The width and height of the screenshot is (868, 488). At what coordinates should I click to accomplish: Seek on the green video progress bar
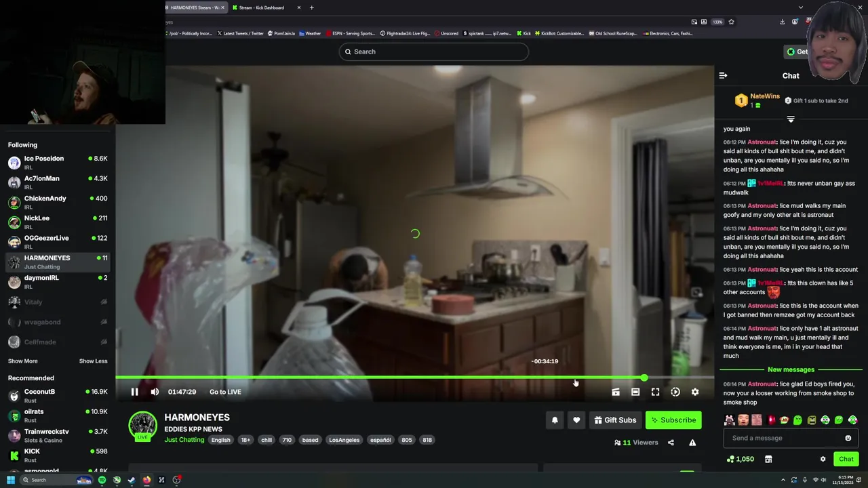pos(414,378)
